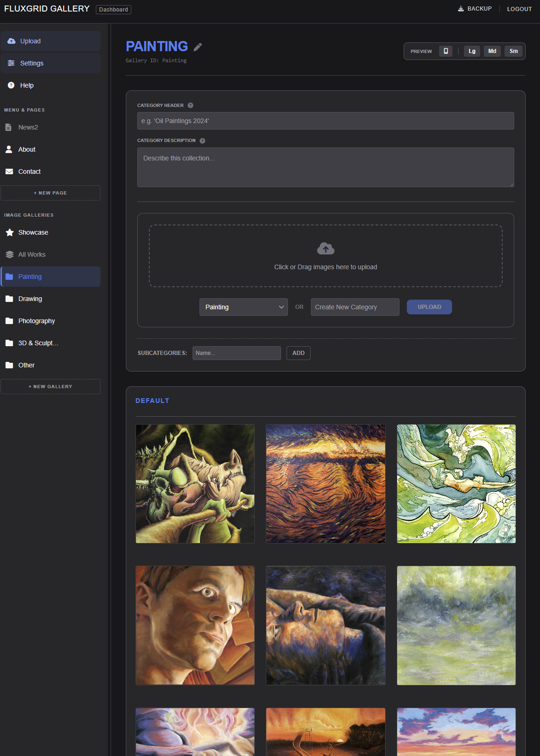Click the + NEW PAGE button
The image size is (540, 756).
(x=50, y=193)
